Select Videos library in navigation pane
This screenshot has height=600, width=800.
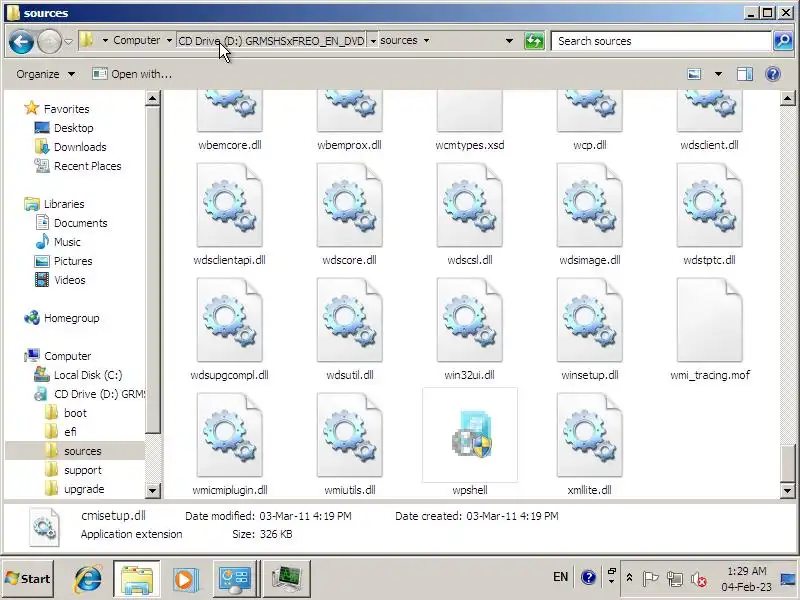pos(69,280)
